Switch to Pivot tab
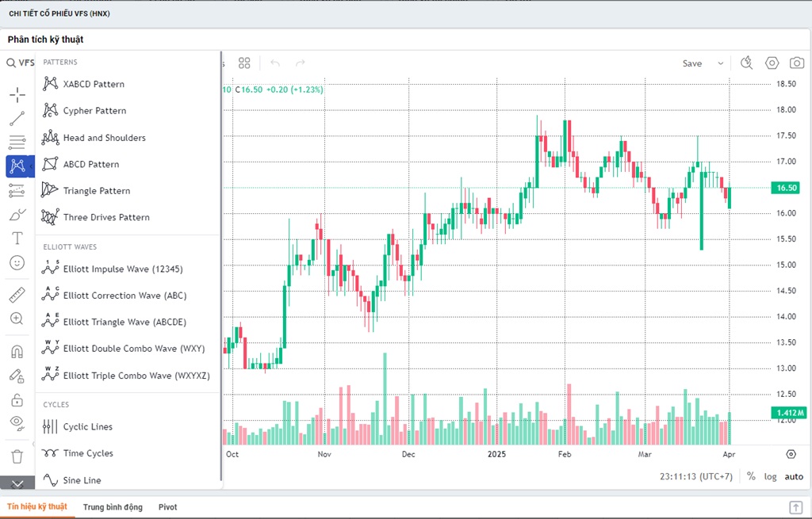 tap(168, 507)
